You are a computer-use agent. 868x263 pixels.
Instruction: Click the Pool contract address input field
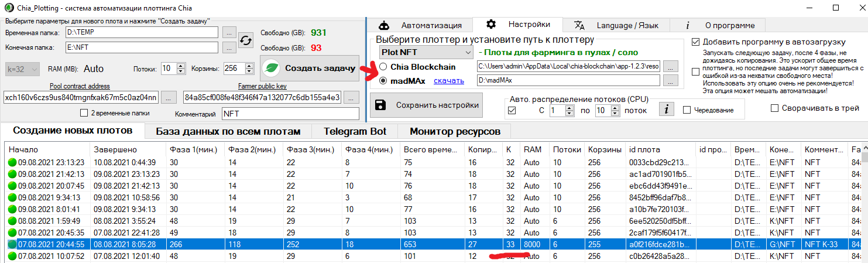point(81,97)
